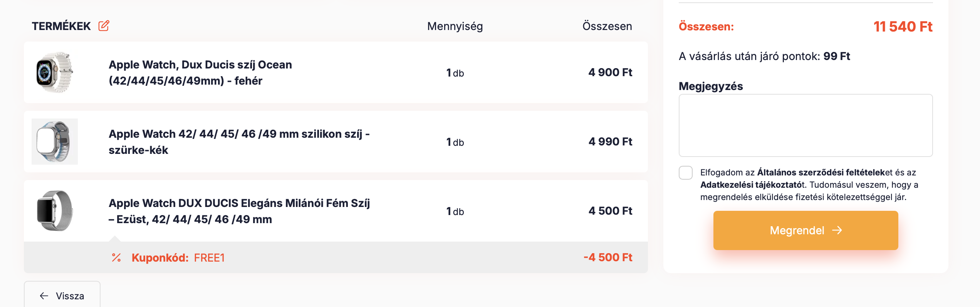Accept the Általános szerződési feltételek checkbox
Image resolution: width=980 pixels, height=307 pixels.
click(686, 173)
